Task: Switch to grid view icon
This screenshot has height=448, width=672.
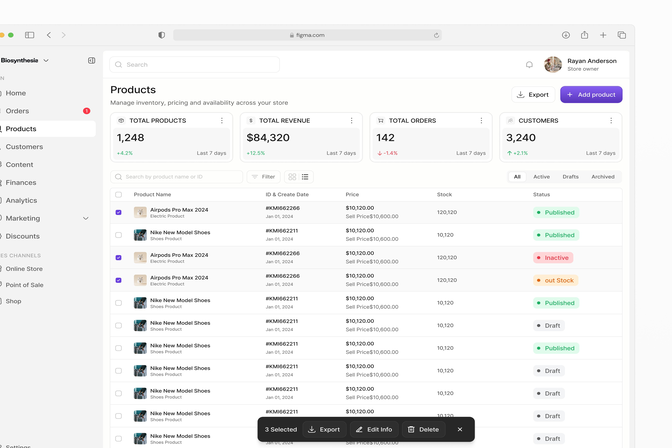Action: click(292, 177)
